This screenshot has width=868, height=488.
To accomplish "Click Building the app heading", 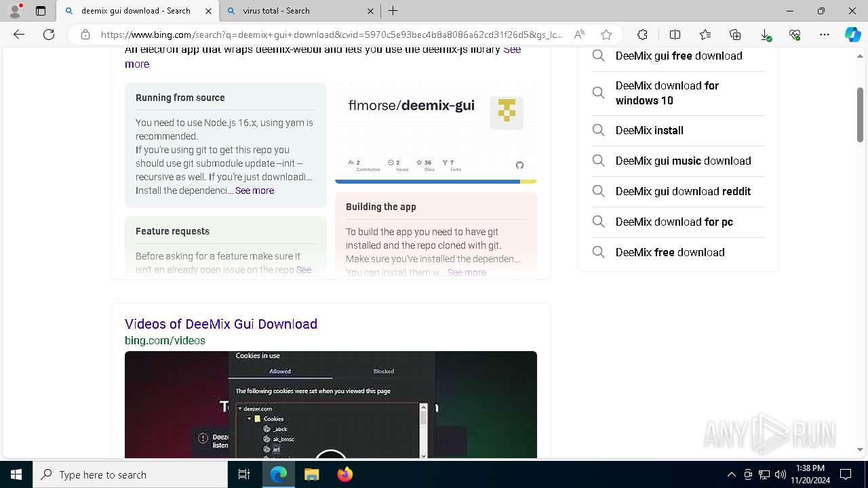I will coord(381,207).
